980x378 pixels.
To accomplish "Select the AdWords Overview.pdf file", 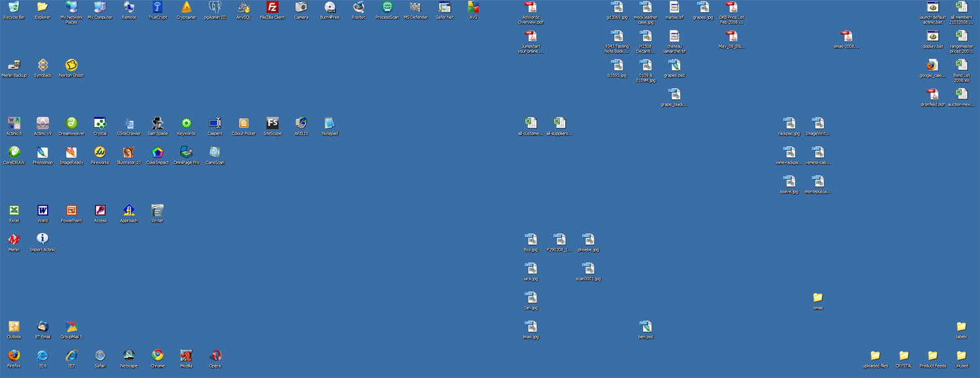I will tap(531, 8).
